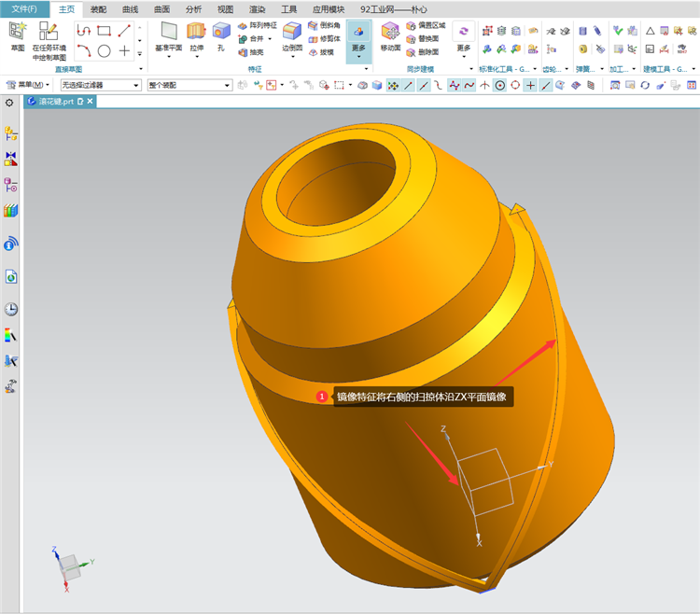Select the Line sketch tool
Viewport: 700px width, 614px height.
[x=124, y=31]
